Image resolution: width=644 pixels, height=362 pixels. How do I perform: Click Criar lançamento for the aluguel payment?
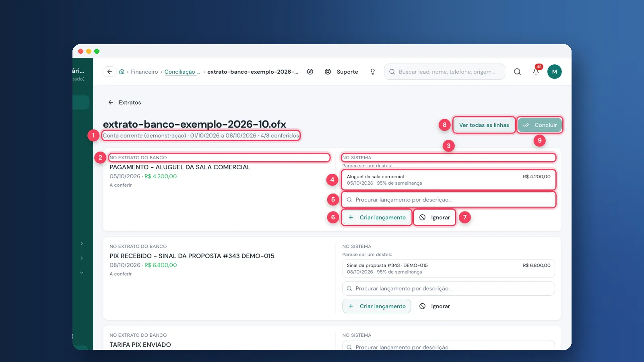pyautogui.click(x=377, y=218)
